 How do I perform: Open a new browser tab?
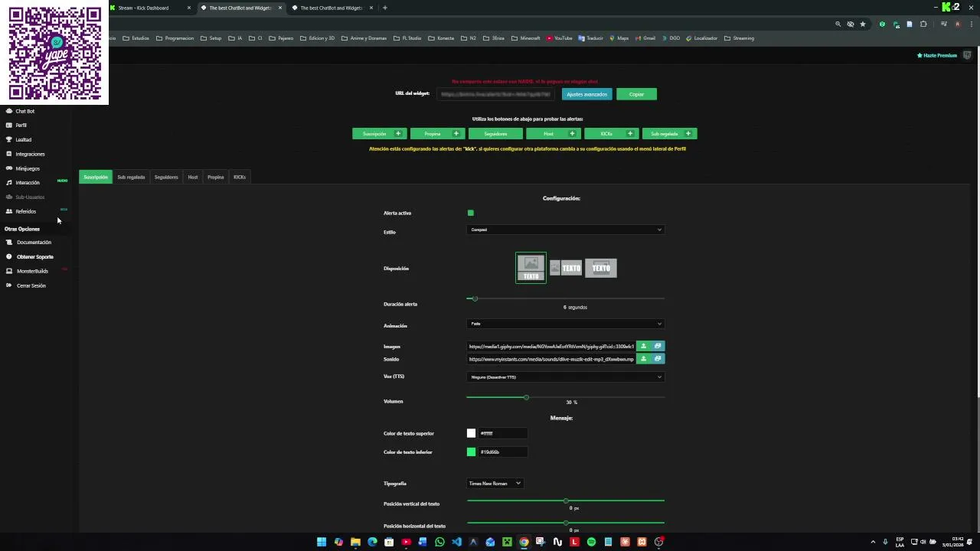(385, 8)
